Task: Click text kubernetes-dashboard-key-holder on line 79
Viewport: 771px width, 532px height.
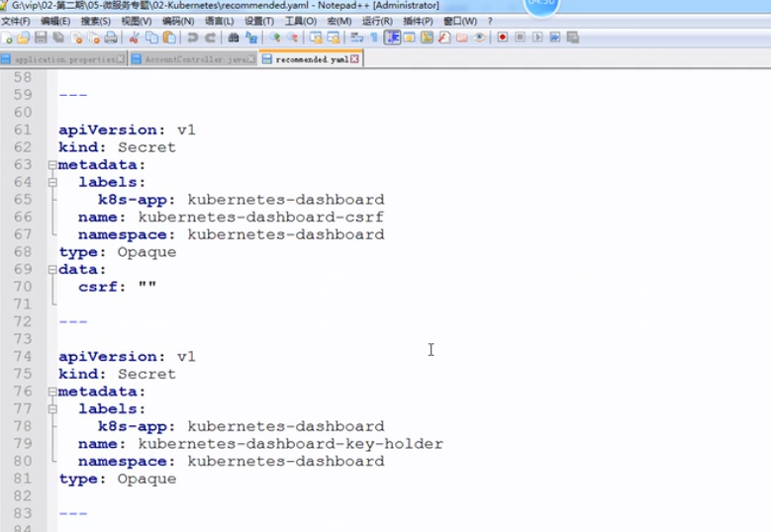Action: tap(291, 444)
